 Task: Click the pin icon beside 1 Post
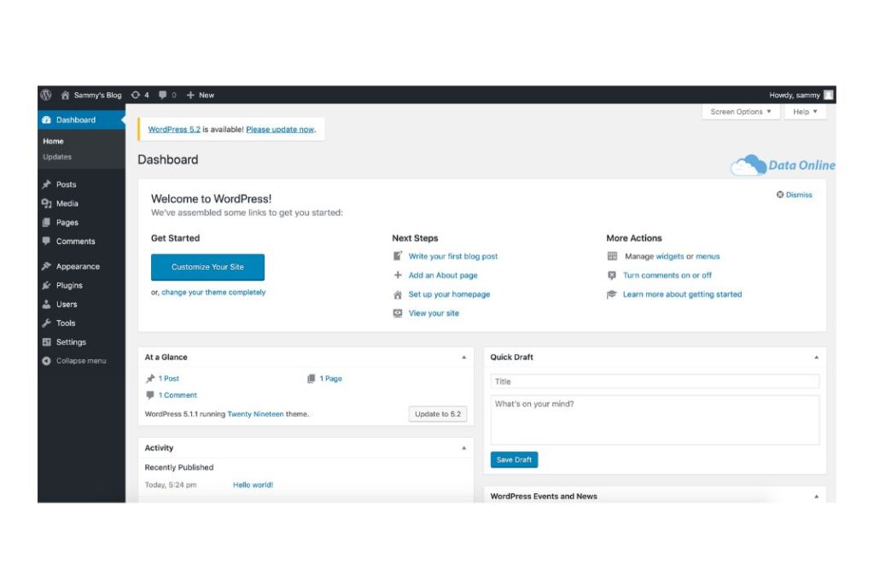[x=150, y=378]
